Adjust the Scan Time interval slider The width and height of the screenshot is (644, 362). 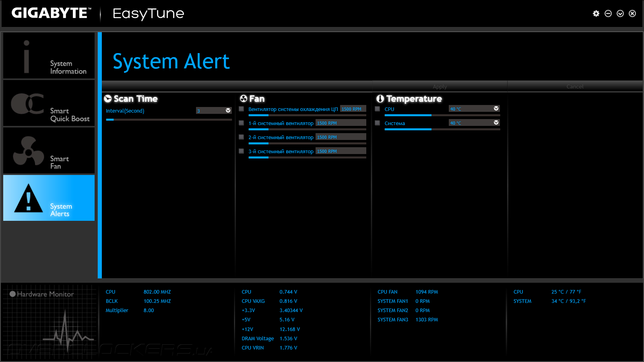(x=169, y=119)
